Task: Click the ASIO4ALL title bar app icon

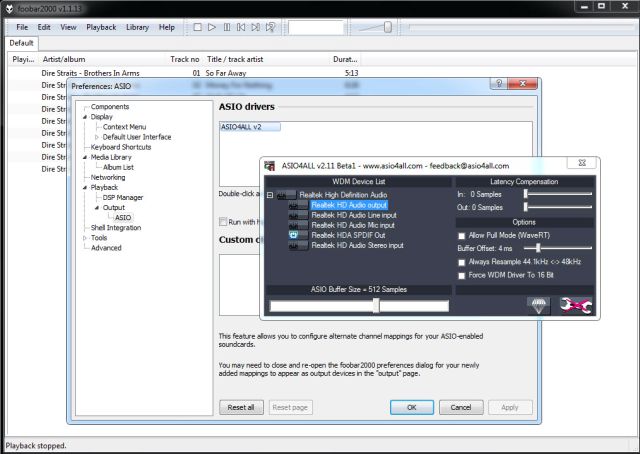Action: point(269,166)
